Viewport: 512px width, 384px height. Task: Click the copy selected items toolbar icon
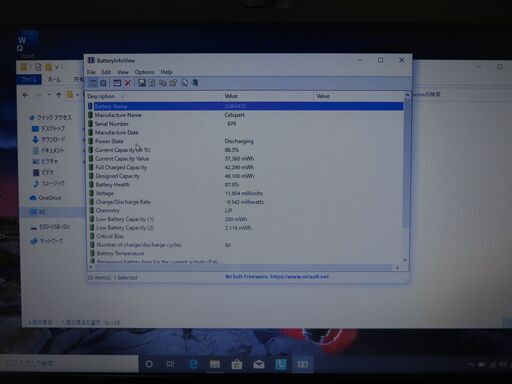point(163,83)
